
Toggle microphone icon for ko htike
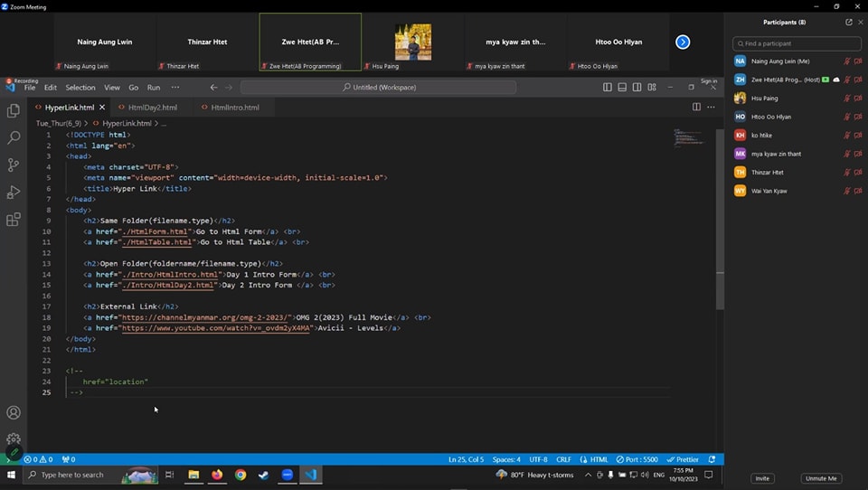pos(847,135)
